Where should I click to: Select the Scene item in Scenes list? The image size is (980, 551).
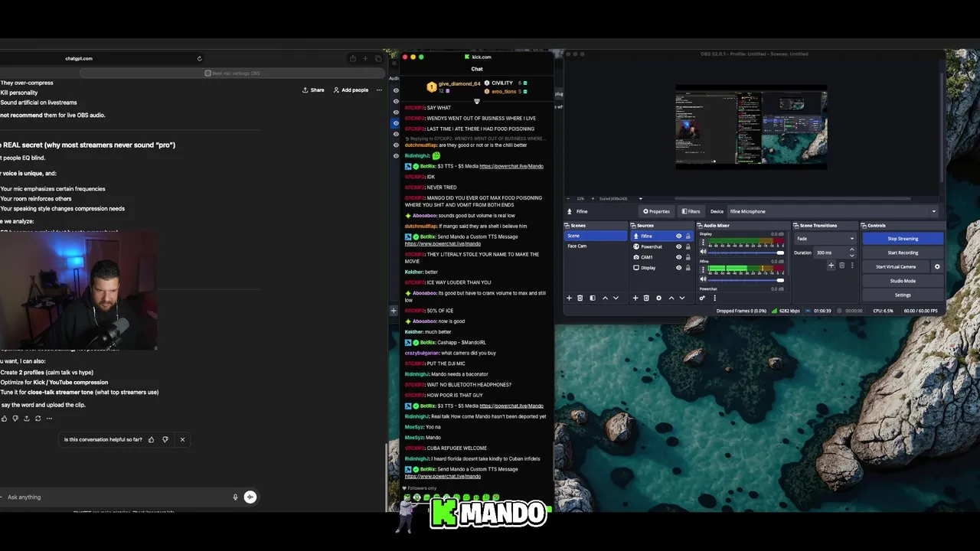596,236
